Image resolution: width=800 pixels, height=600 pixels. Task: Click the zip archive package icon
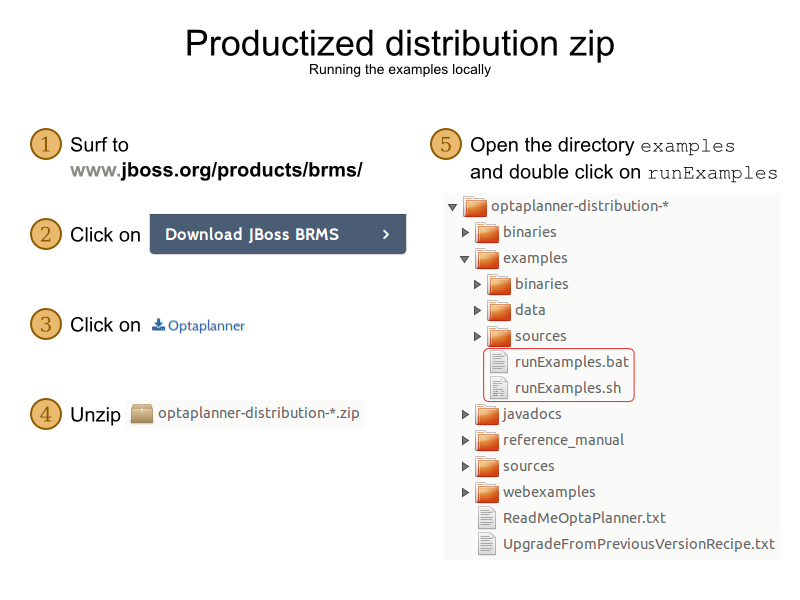(x=142, y=414)
